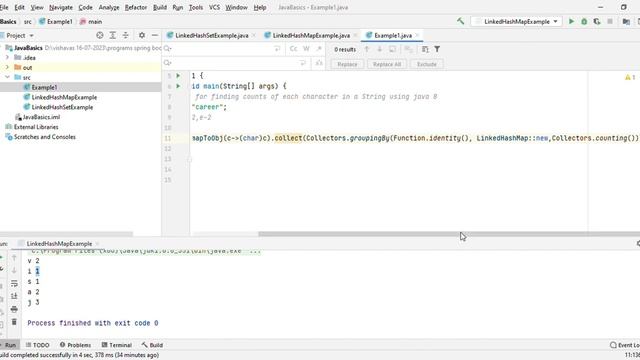Click the Replace button

(x=347, y=64)
